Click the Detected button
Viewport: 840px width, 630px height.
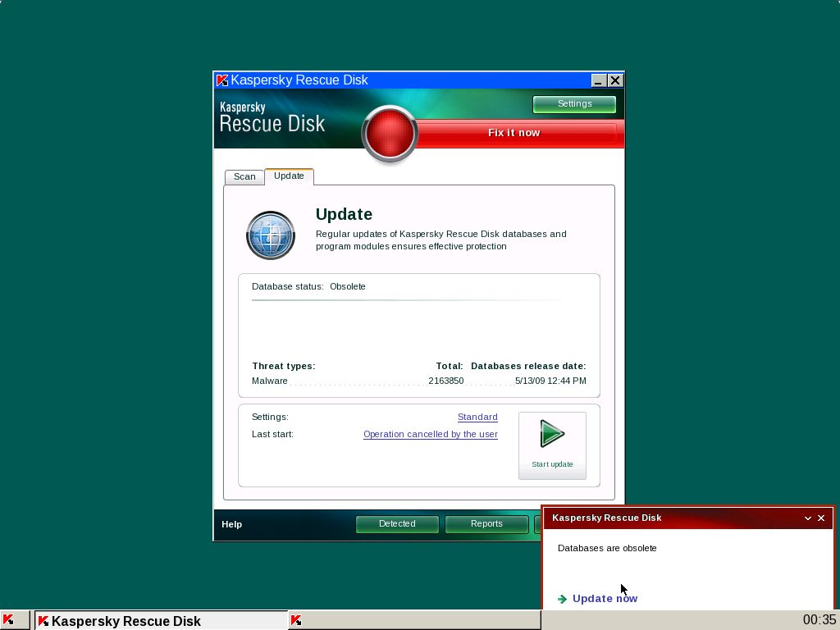pos(397,524)
